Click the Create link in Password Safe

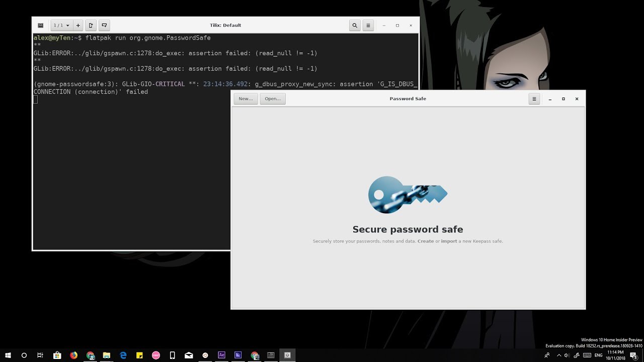pyautogui.click(x=426, y=241)
